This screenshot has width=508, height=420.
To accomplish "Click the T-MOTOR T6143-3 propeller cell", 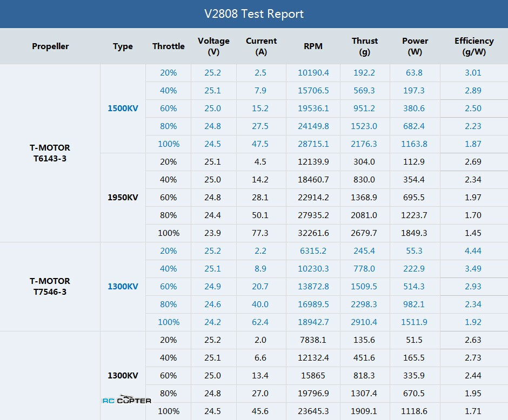I will click(50, 153).
